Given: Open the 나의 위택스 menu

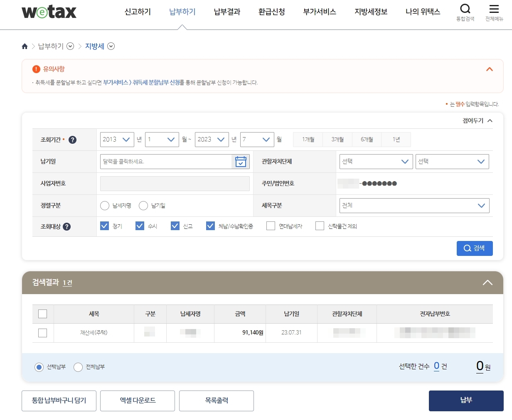Looking at the screenshot, I should 423,12.
